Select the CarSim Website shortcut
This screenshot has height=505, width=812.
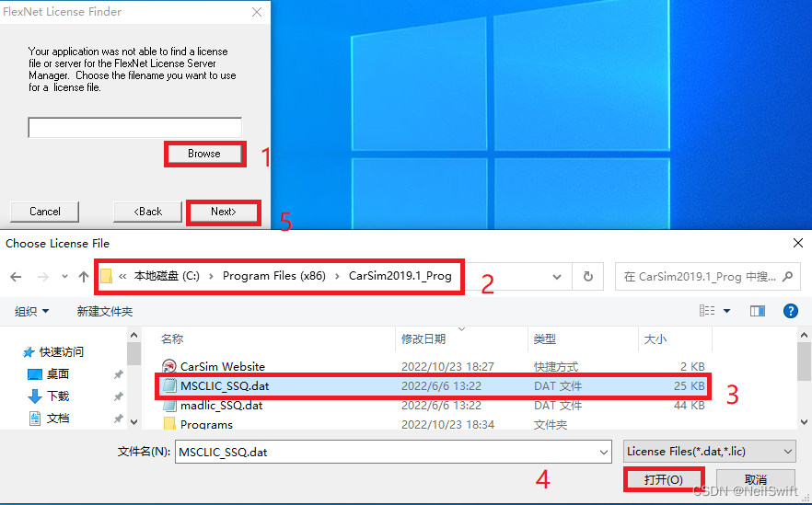[x=223, y=366]
